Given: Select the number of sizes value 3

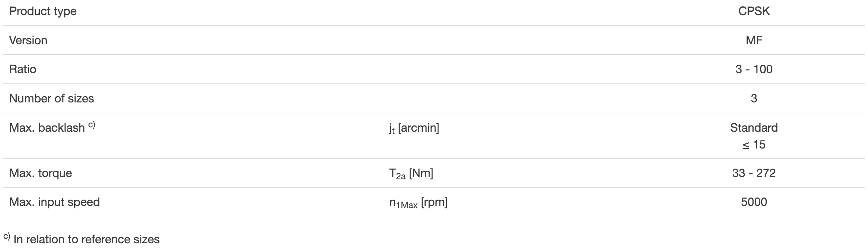Looking at the screenshot, I should pyautogui.click(x=754, y=98).
